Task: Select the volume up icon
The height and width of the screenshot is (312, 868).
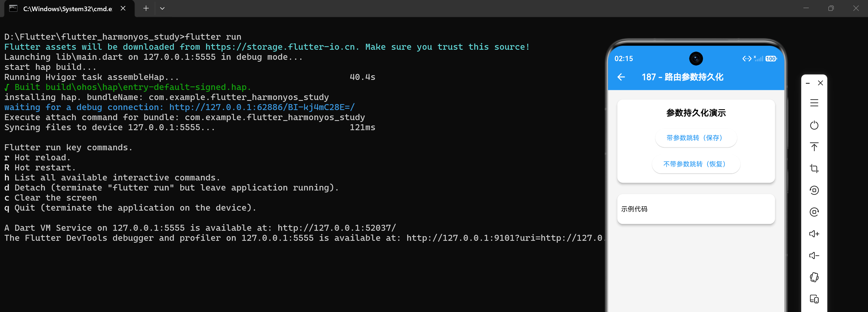Action: click(x=814, y=234)
